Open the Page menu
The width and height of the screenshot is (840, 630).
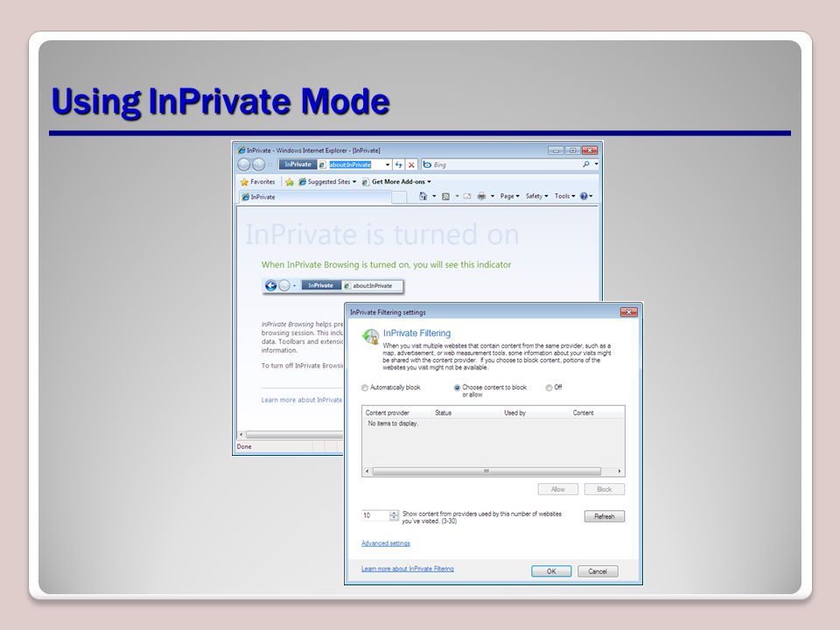(509, 196)
